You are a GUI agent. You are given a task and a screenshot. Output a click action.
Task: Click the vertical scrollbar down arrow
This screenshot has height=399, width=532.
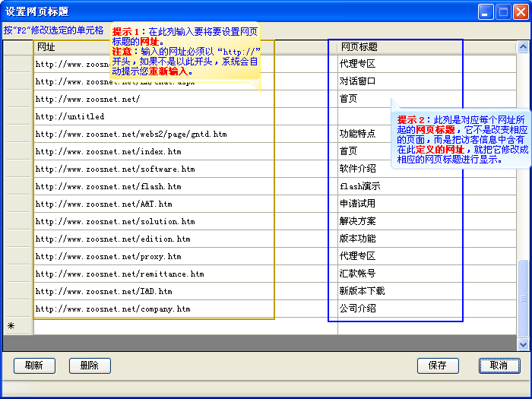[x=522, y=343]
